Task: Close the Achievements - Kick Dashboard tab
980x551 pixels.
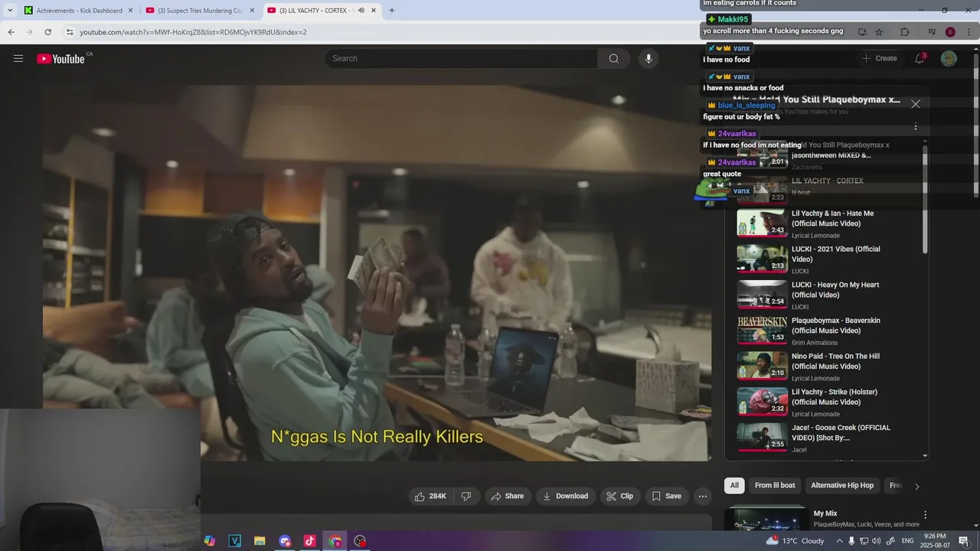Action: (x=130, y=11)
